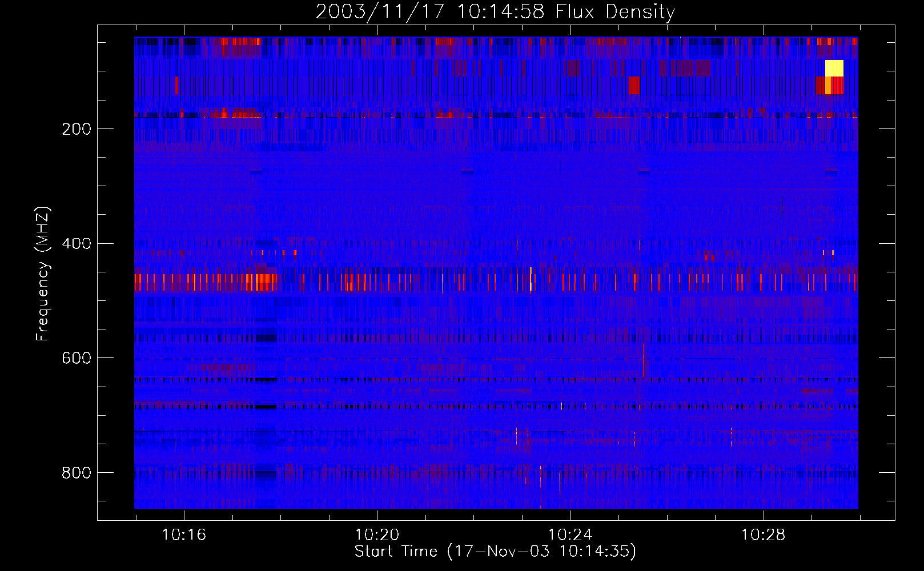
Task: Click the 600 frequency tick label
Action: 76,358
